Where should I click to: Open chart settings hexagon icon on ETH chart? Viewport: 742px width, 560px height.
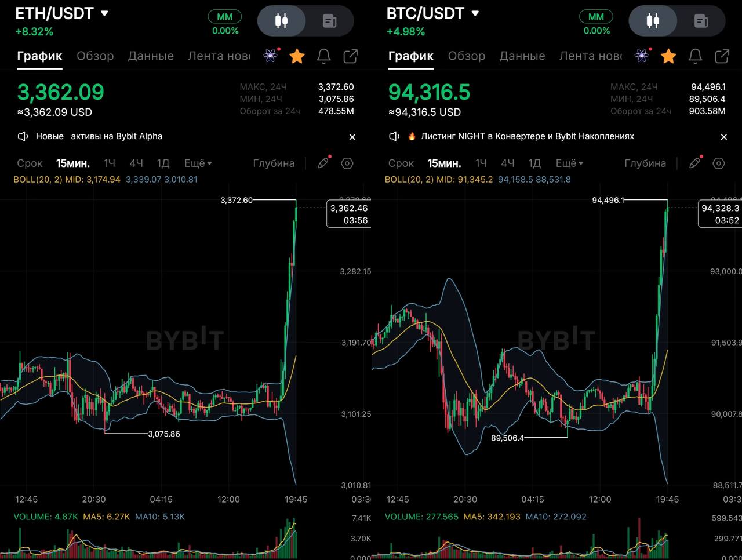click(x=347, y=163)
